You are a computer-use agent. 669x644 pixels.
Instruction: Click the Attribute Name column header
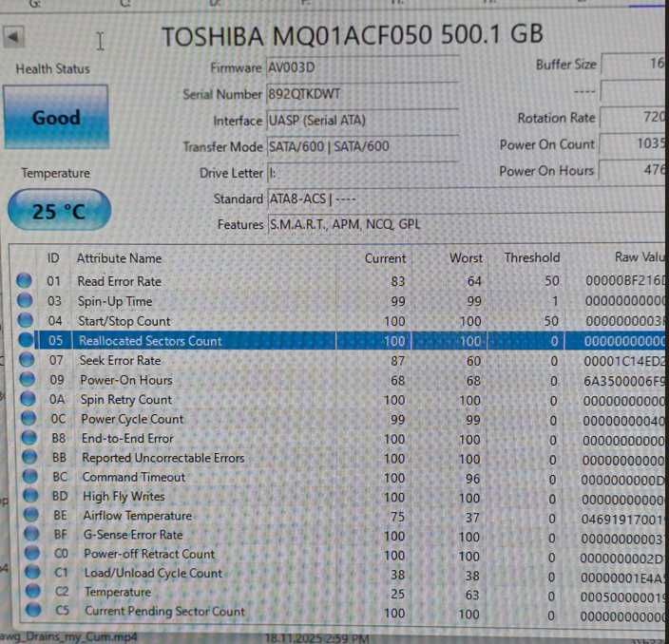point(119,258)
